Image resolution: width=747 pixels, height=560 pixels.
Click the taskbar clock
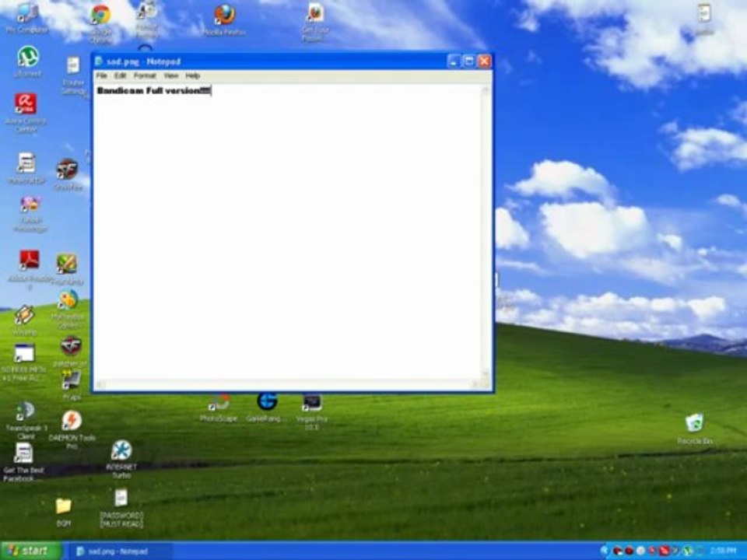click(723, 551)
